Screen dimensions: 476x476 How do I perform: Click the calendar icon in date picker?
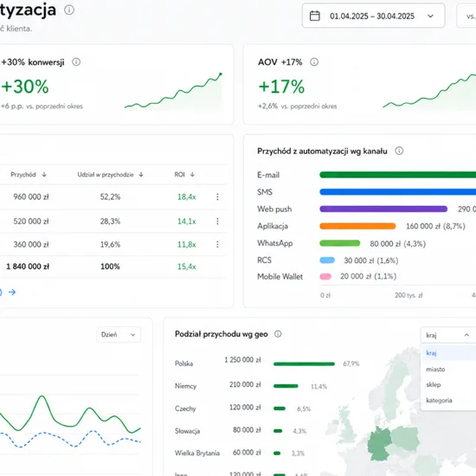pyautogui.click(x=314, y=16)
